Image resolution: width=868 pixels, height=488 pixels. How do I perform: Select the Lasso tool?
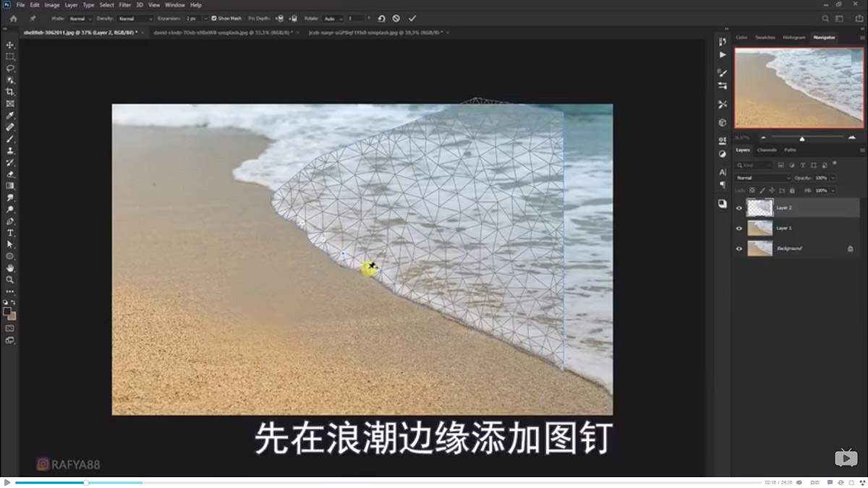pos(9,68)
